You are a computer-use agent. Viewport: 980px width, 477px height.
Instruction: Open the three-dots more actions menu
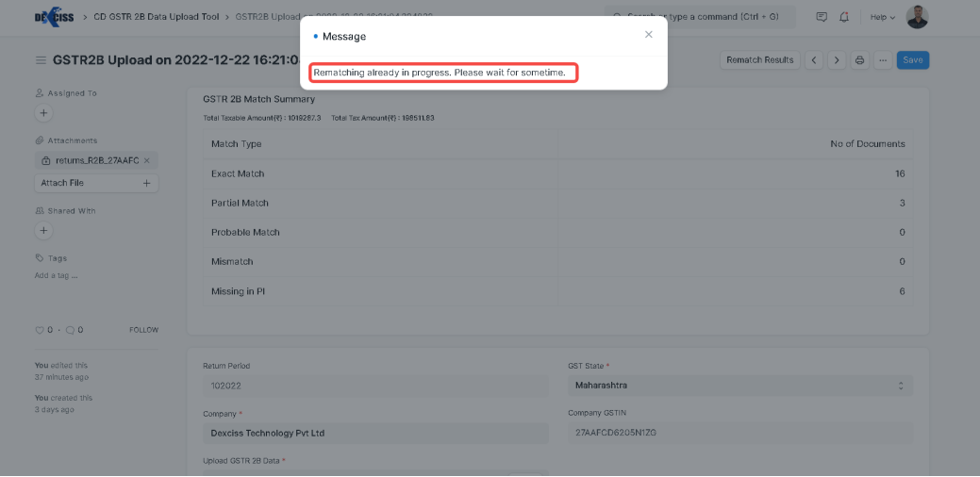(x=882, y=60)
